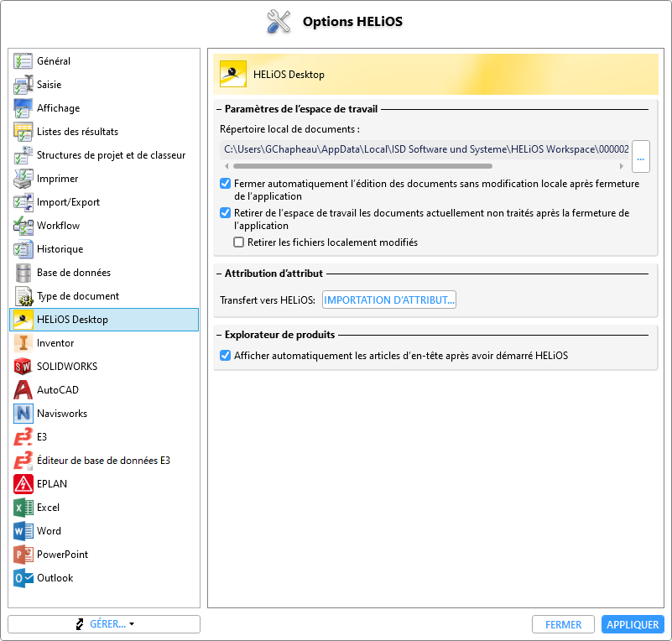
Task: Collapse the Attribution d'attribut section
Action: click(x=219, y=274)
